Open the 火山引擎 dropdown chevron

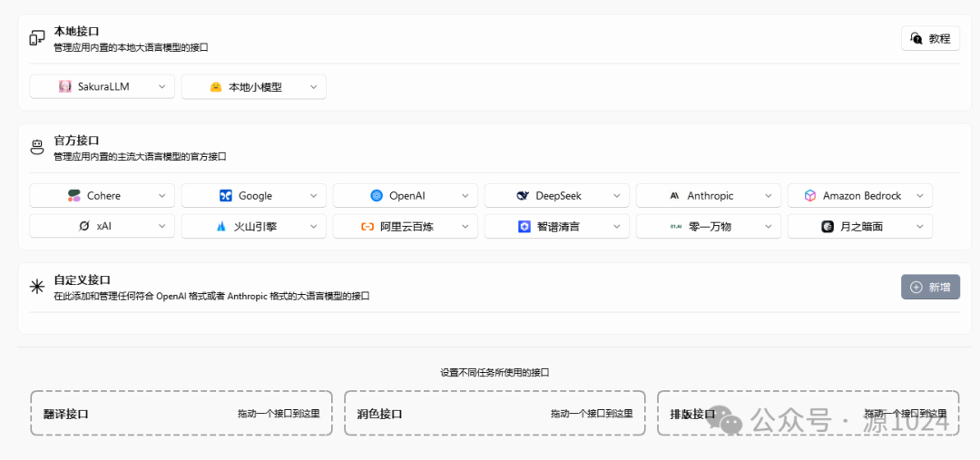(313, 227)
